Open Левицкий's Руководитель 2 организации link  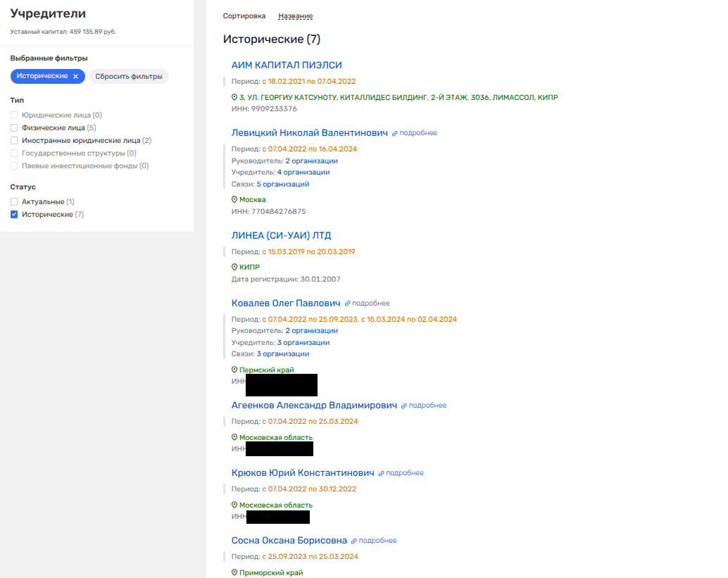[x=311, y=161]
